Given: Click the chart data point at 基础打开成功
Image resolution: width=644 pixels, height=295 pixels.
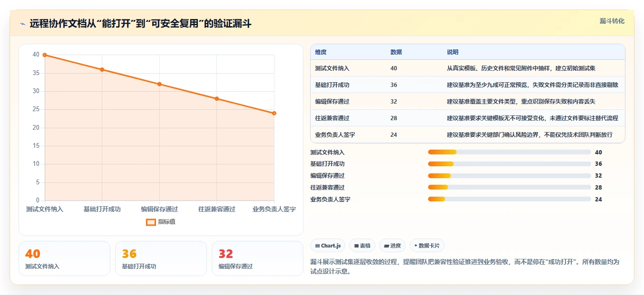Looking at the screenshot, I should (x=102, y=70).
